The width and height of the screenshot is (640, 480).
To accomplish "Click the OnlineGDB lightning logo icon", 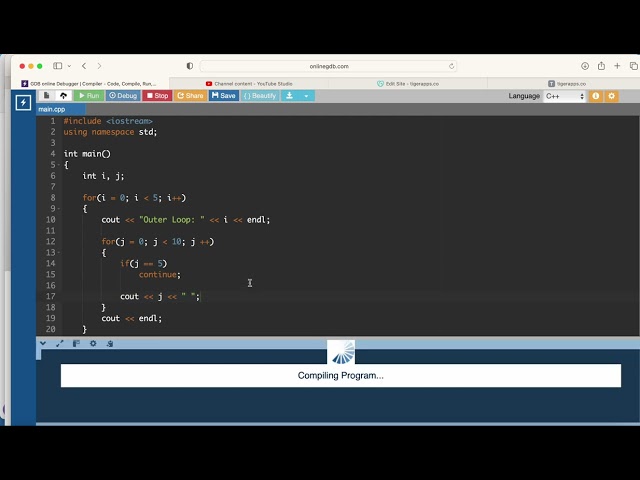I will [23, 102].
